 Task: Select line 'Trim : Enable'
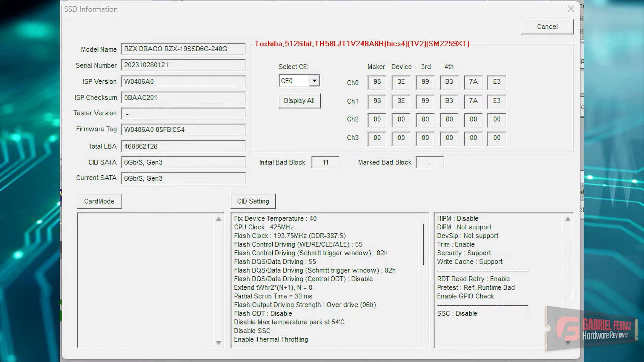coord(456,244)
